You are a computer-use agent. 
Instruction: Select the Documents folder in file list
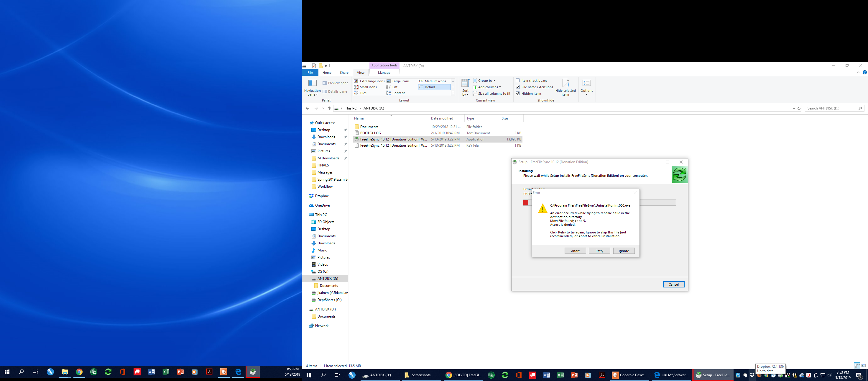[437, 127]
